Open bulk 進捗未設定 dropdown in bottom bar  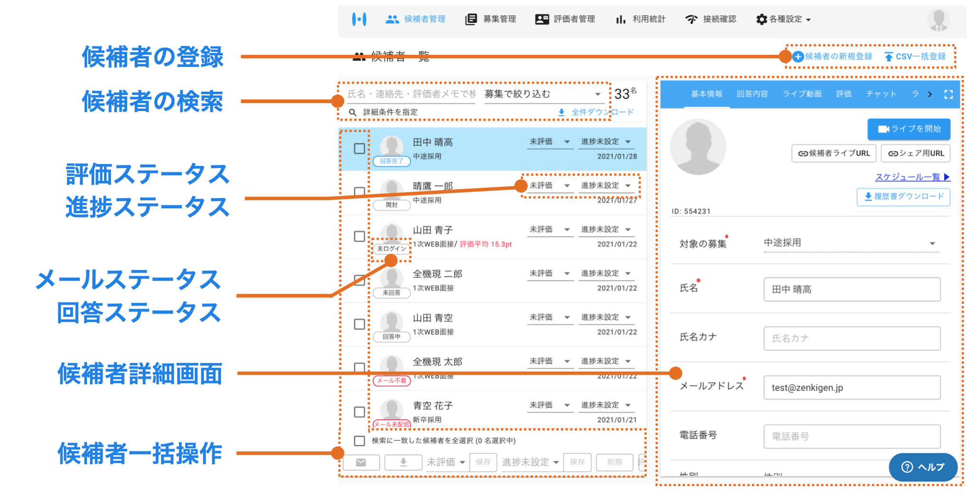pyautogui.click(x=530, y=462)
